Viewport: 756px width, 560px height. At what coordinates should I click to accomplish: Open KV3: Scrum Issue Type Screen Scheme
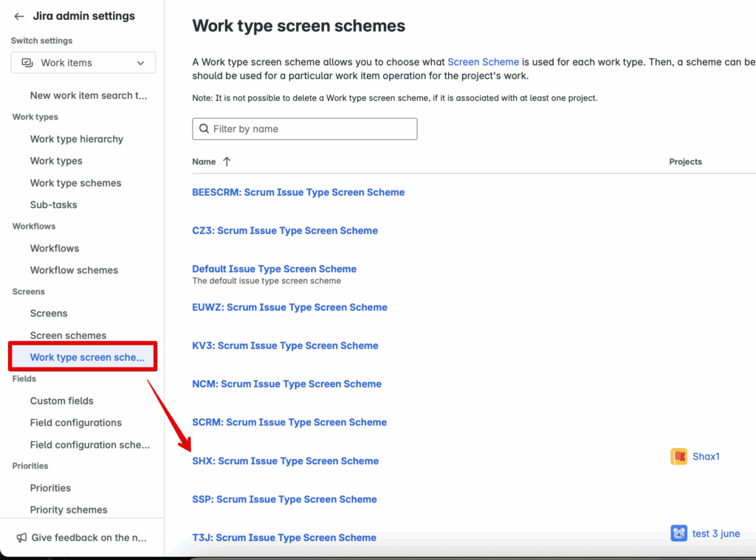click(285, 346)
